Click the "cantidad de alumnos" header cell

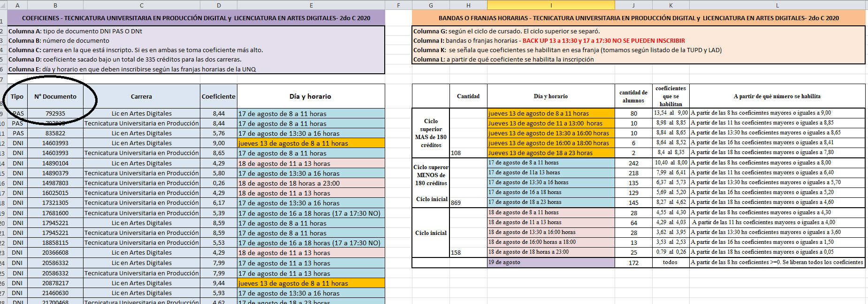633,96
